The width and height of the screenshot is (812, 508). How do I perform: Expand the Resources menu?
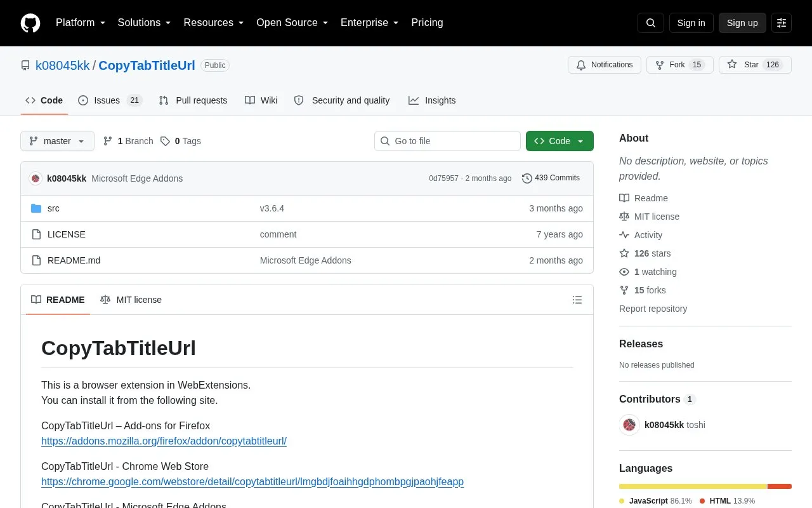(x=214, y=23)
